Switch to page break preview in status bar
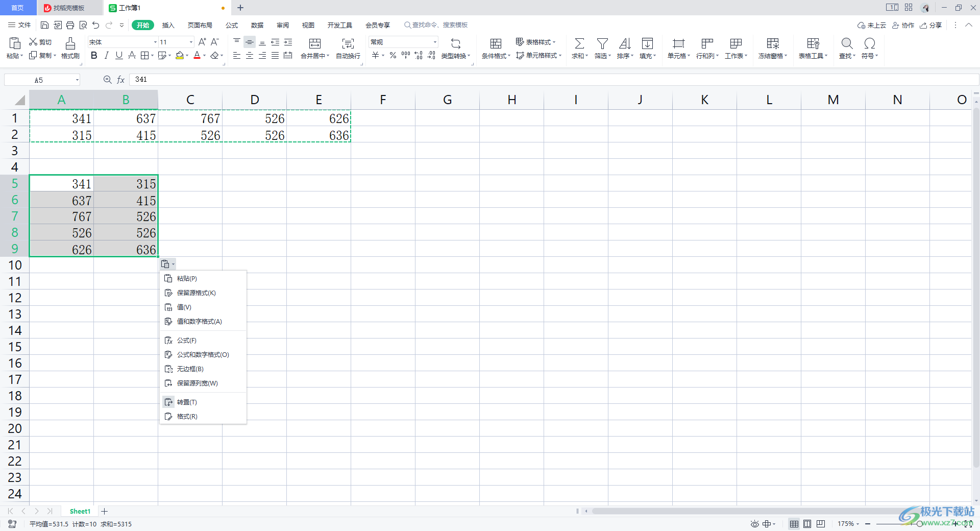Screen dimensions: 980x531 821,524
